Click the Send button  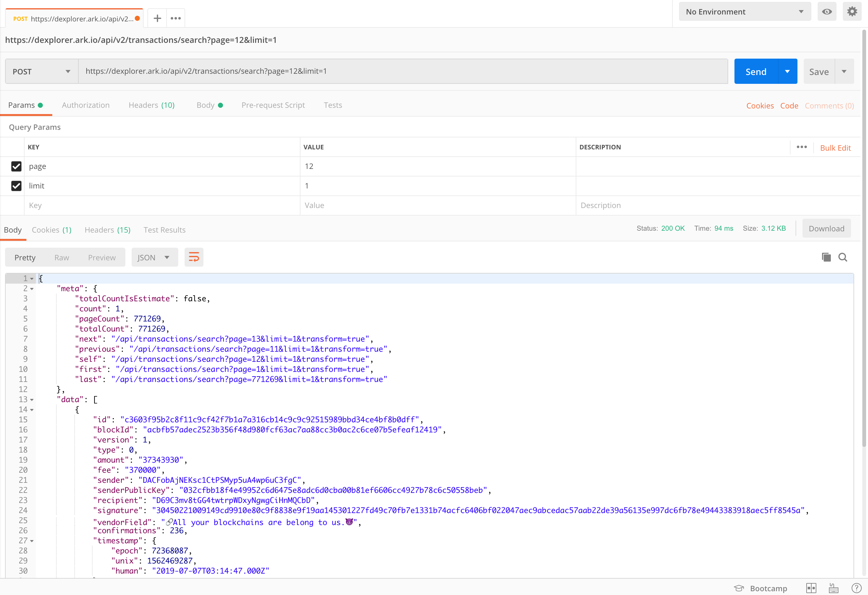pyautogui.click(x=755, y=71)
